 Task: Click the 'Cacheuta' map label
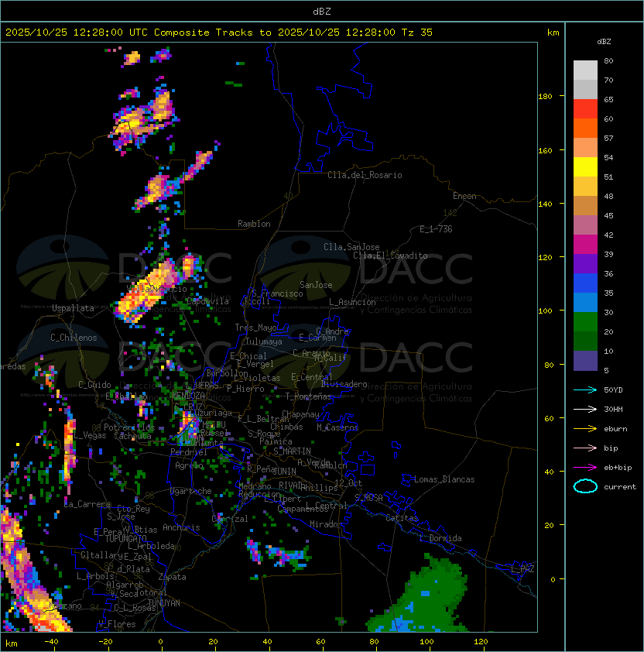point(132,436)
